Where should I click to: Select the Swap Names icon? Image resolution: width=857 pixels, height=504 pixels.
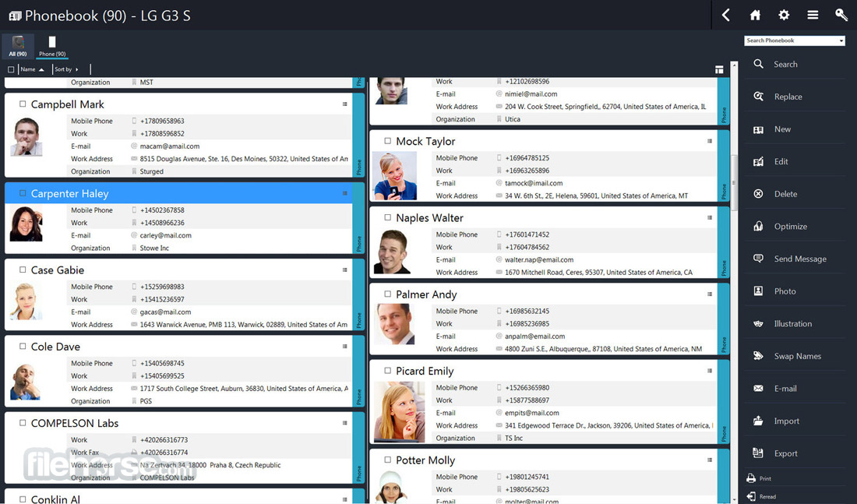click(x=758, y=356)
